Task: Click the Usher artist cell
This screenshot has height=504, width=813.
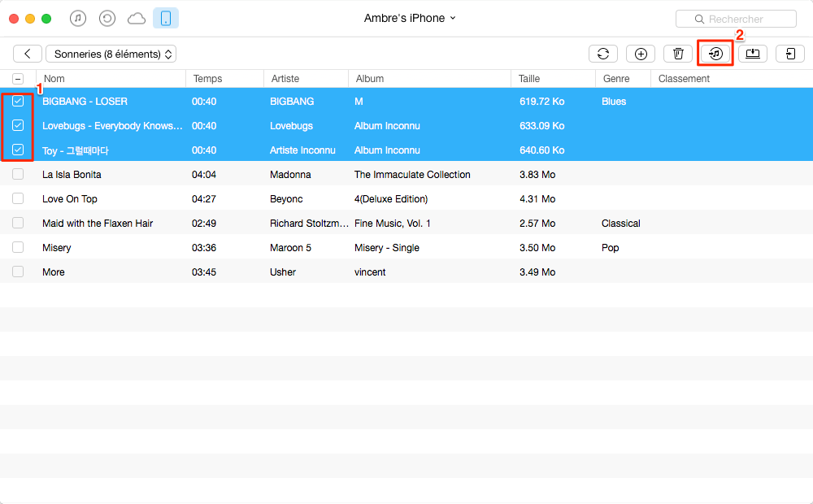Action: 283,272
